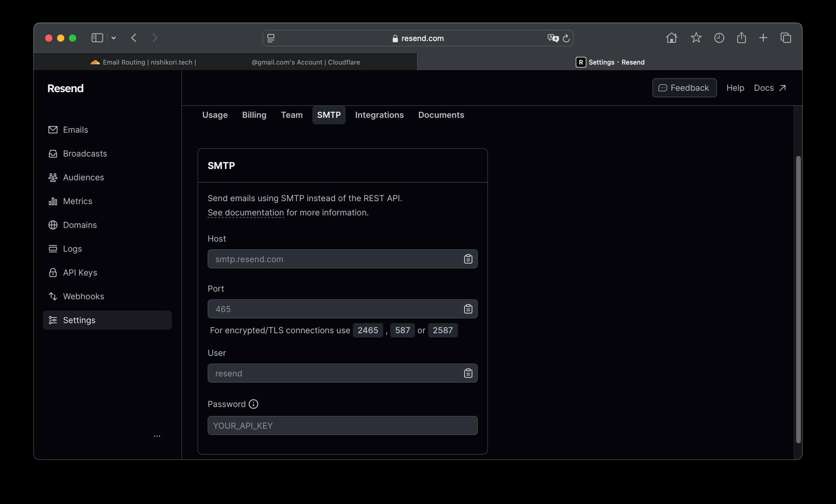Bookmark page with star icon
Screen dimensions: 836x504
pos(696,38)
